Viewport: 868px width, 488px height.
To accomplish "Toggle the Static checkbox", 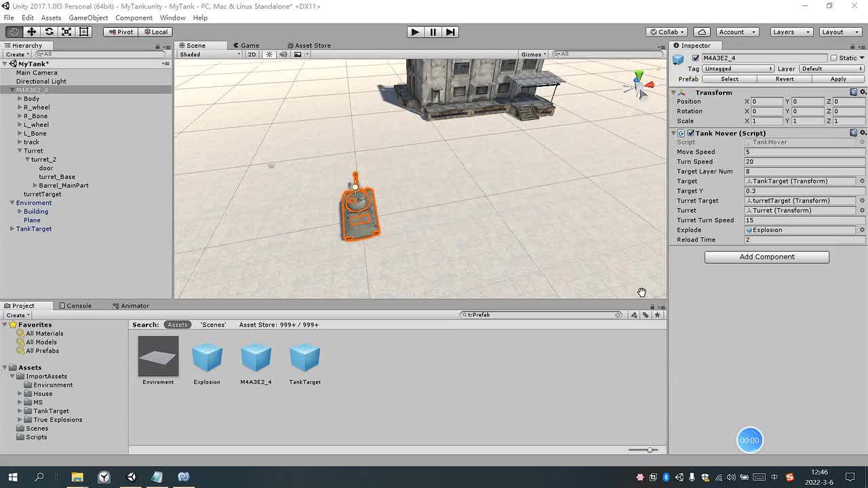I will [x=834, y=58].
